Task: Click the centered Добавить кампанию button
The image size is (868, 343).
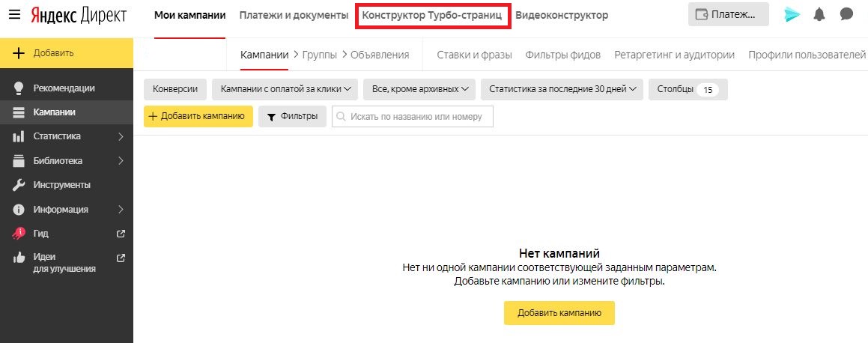Action: click(x=559, y=313)
